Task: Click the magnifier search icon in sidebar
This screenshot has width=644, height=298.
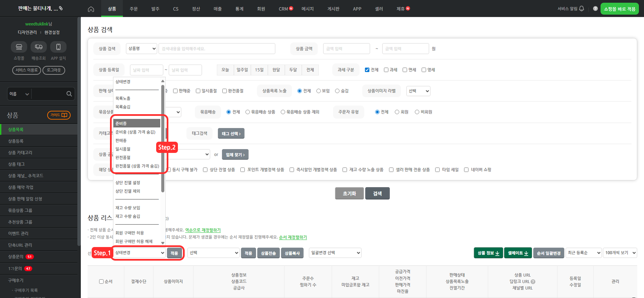Action: coord(69,94)
